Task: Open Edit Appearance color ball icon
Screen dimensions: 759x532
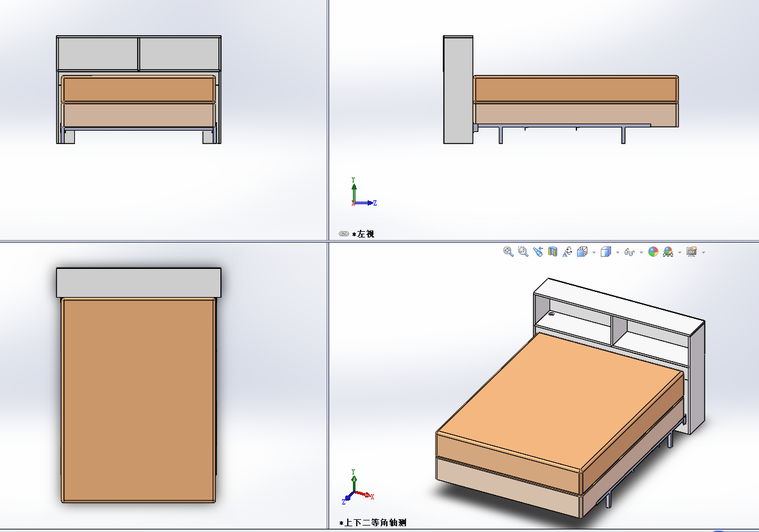Action: coord(653,252)
